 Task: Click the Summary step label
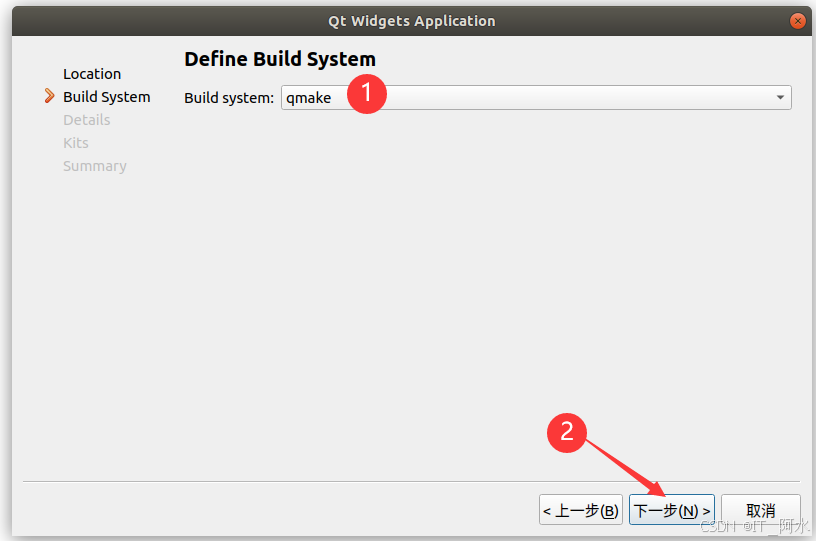tap(95, 166)
